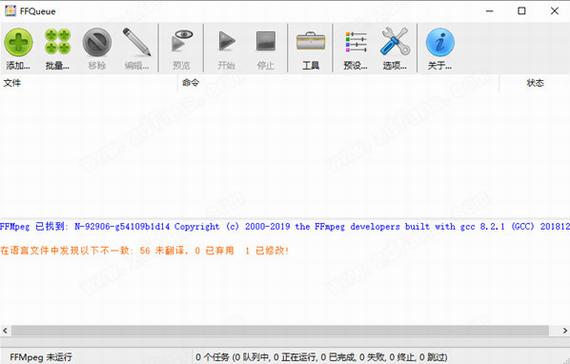570x364 pixels.
Task: Start the queue with the Start (开始) play button
Action: click(226, 41)
